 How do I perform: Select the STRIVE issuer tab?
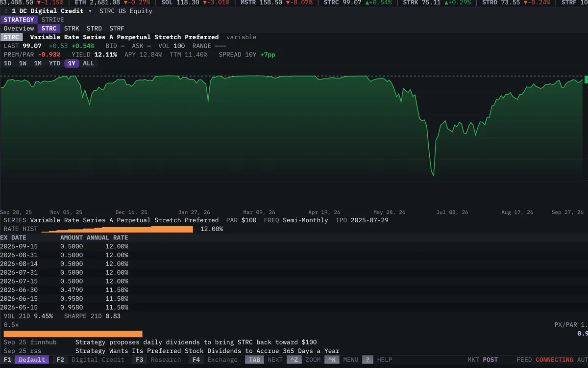click(x=52, y=20)
